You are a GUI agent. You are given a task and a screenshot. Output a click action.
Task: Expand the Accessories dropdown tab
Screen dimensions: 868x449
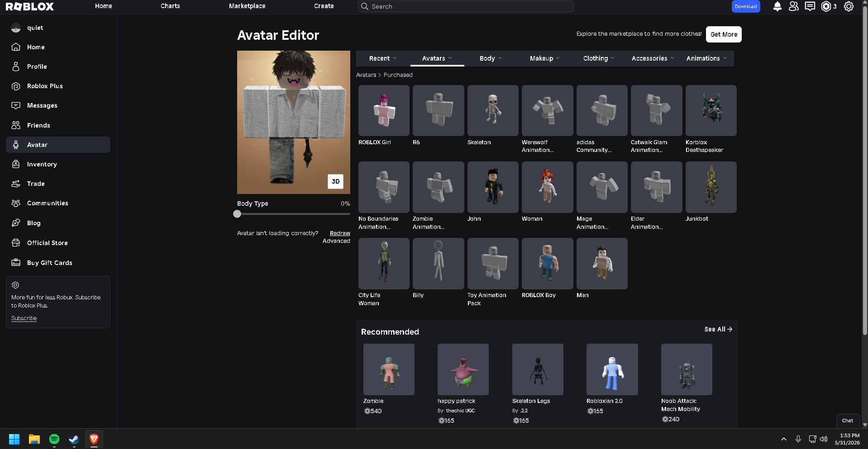[653, 58]
